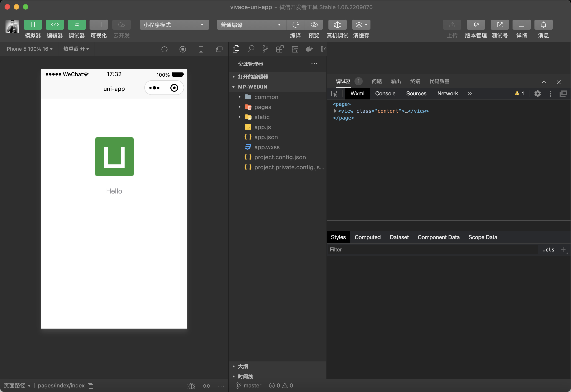Open the 消息 notifications bell
The width and height of the screenshot is (571, 392).
543,25
